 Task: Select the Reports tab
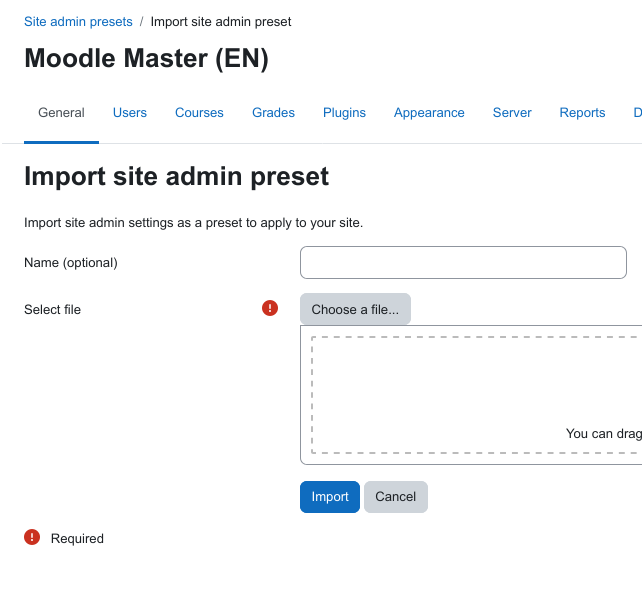(x=582, y=113)
